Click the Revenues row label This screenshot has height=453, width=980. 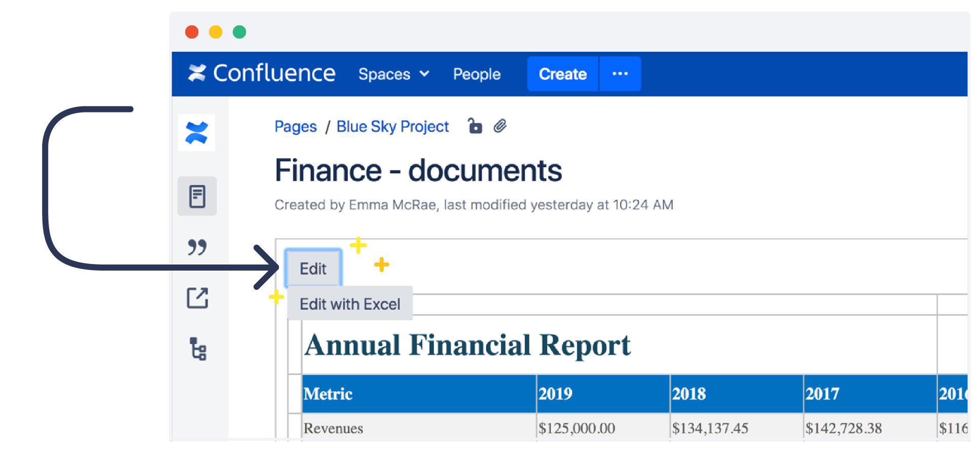(334, 428)
